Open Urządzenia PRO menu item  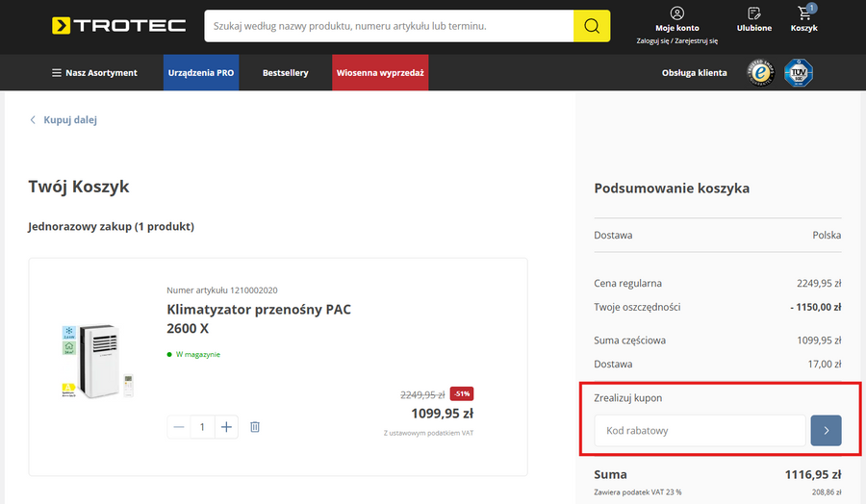(x=201, y=73)
